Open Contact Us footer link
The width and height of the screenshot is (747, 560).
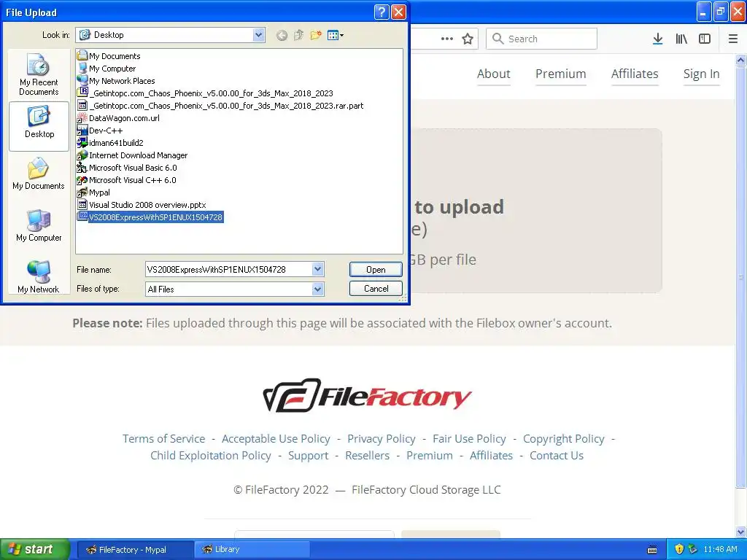557,455
